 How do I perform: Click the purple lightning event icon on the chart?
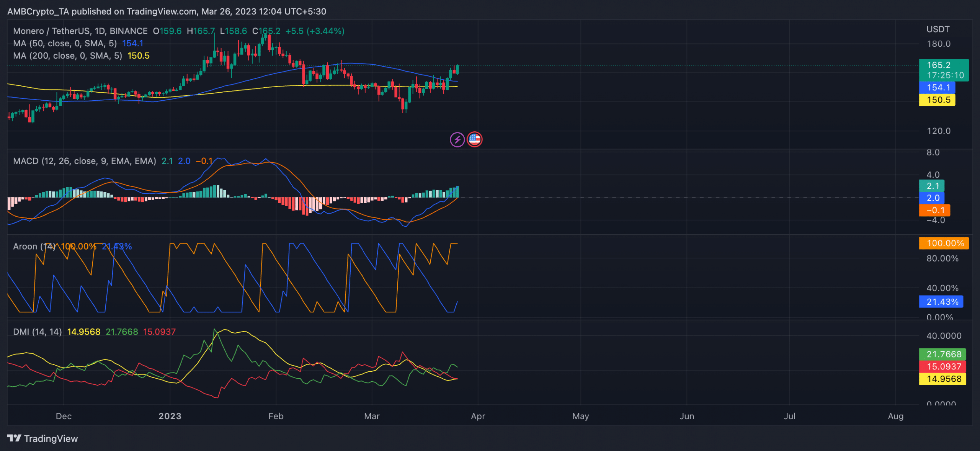(x=457, y=140)
